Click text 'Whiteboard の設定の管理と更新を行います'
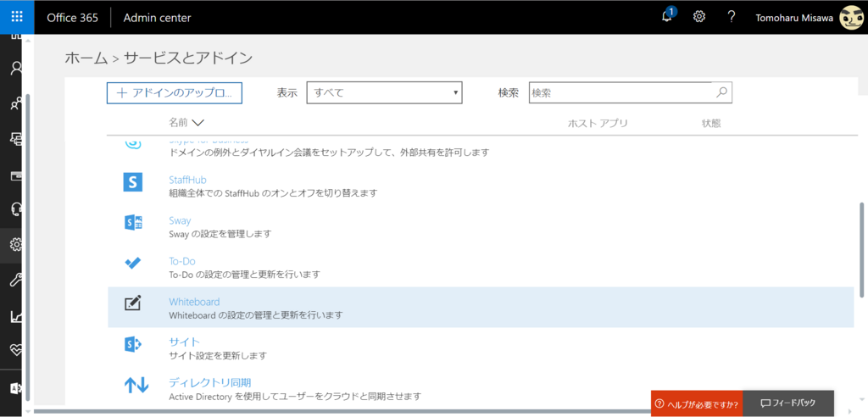 tap(256, 315)
